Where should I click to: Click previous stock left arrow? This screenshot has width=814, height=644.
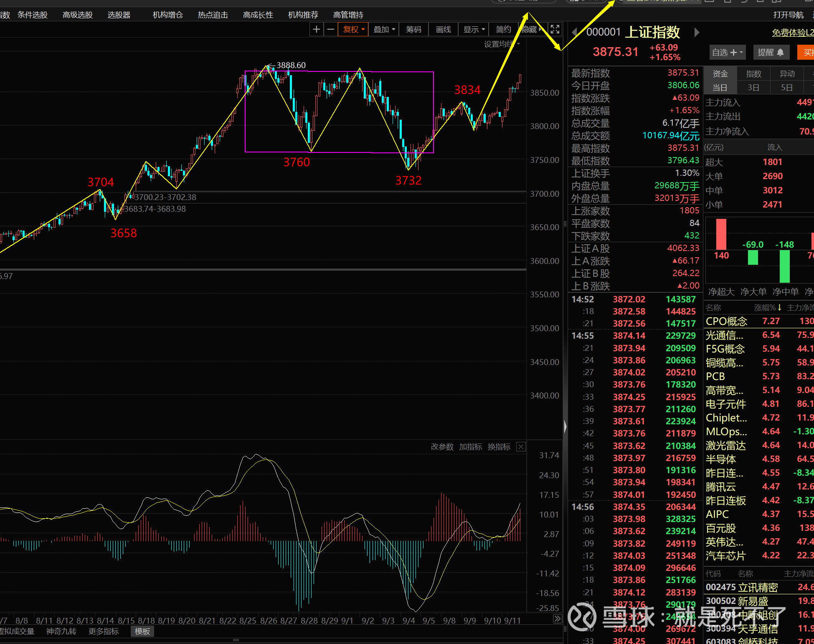[575, 32]
